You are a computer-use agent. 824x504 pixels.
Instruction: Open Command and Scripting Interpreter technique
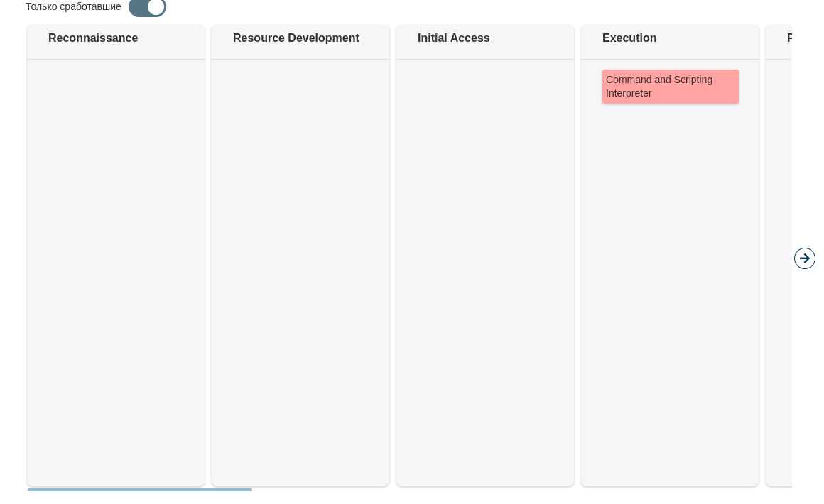point(670,87)
